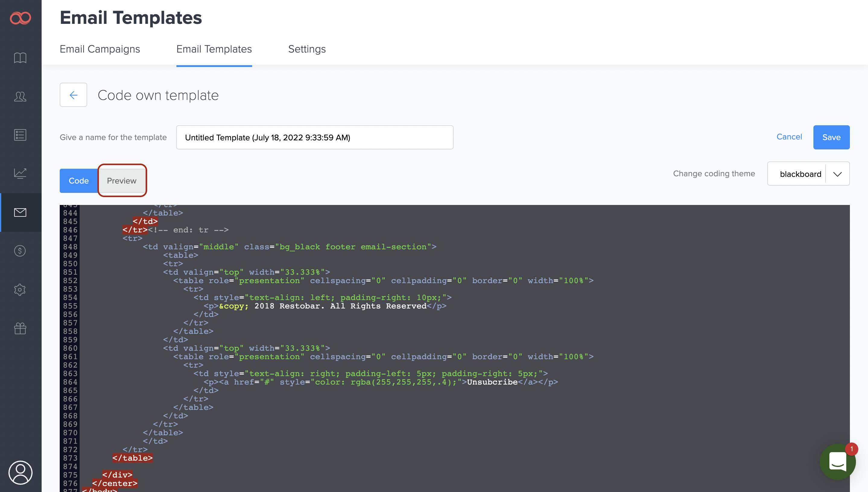Switch to the Preview view

[x=122, y=181]
